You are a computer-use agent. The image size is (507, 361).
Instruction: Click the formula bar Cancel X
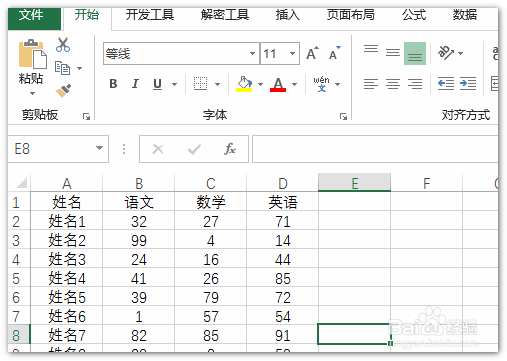[x=158, y=149]
